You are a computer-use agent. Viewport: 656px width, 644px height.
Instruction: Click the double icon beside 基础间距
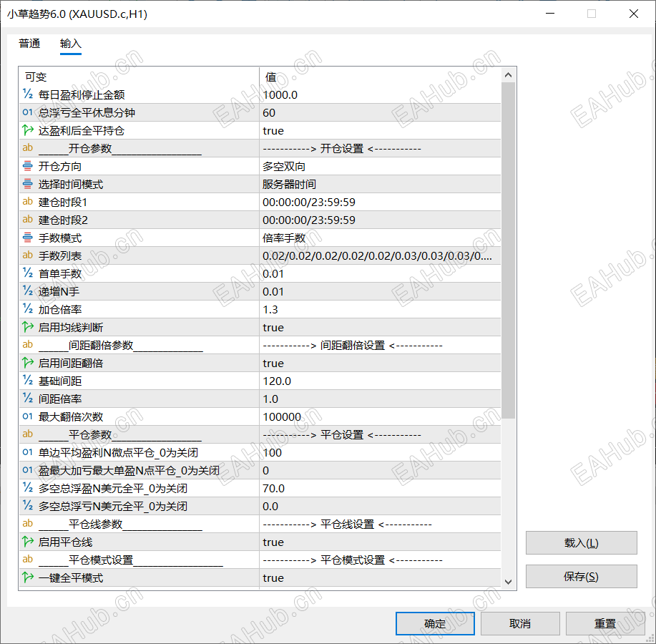coord(28,381)
